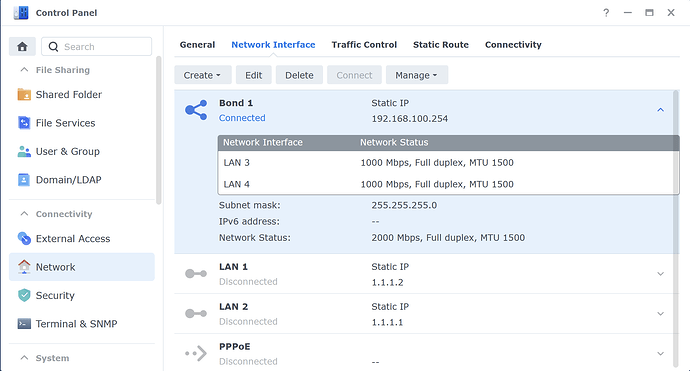Image resolution: width=690 pixels, height=371 pixels.
Task: Click subnet mask value 255.255.255.0
Action: pos(404,205)
